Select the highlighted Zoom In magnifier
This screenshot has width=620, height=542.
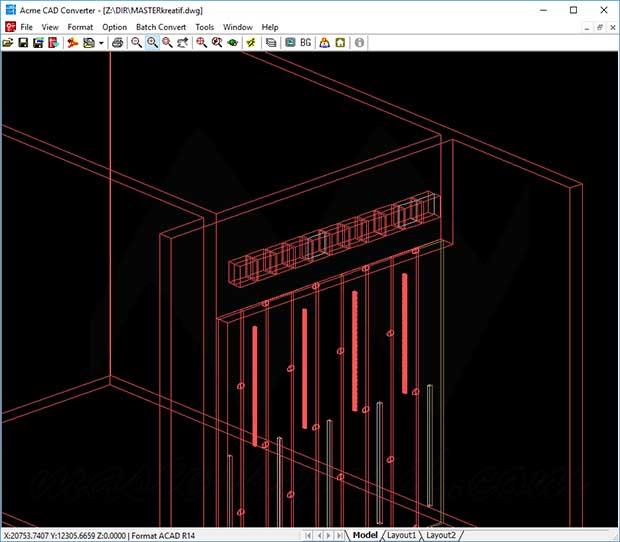pos(152,43)
